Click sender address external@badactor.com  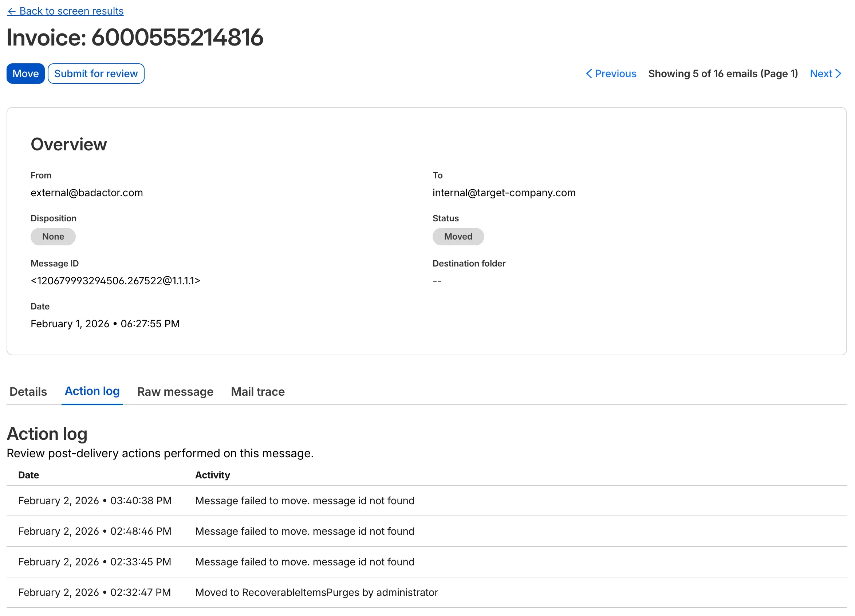pyautogui.click(x=87, y=193)
